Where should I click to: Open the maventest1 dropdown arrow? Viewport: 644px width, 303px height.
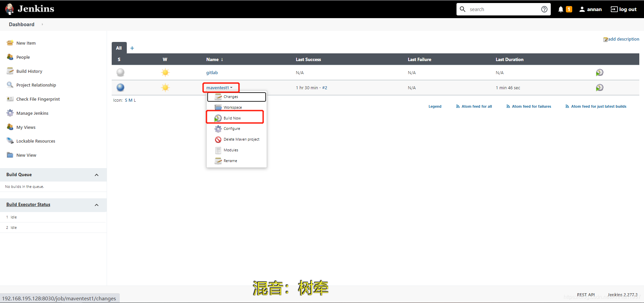coord(231,88)
